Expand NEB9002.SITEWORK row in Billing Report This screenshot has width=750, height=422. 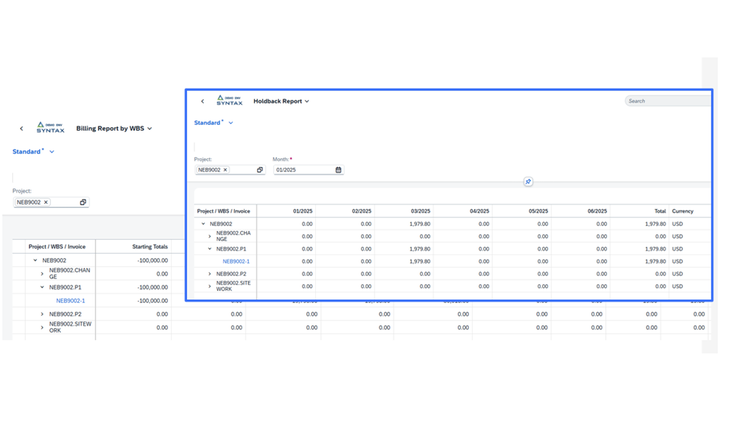(42, 328)
